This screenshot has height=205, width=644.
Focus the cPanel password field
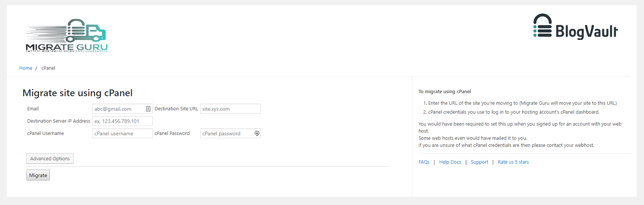click(x=230, y=133)
